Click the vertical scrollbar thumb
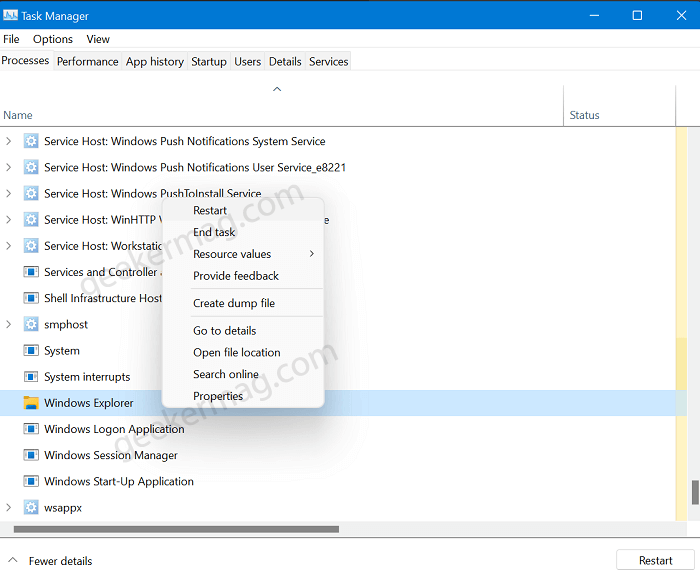The height and width of the screenshot is (575, 700). [x=696, y=492]
